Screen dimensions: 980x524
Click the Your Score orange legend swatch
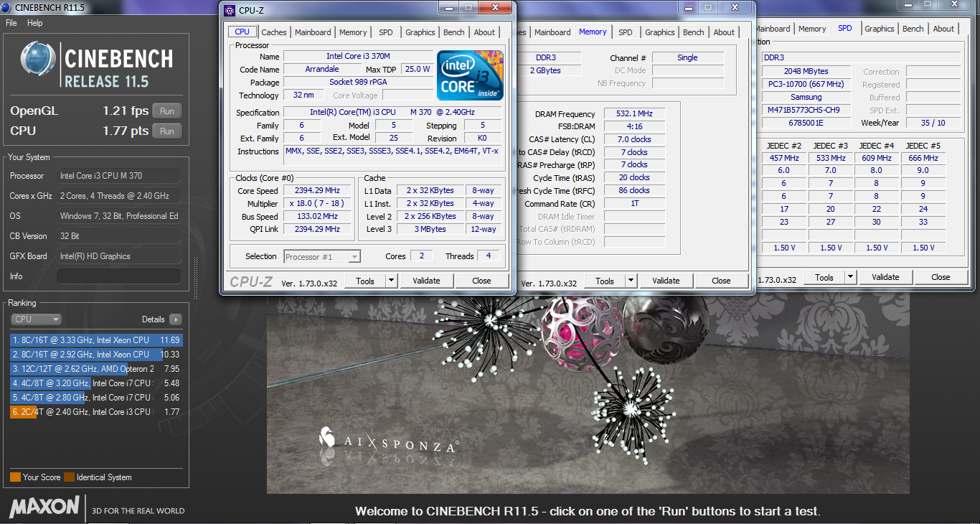click(x=15, y=477)
